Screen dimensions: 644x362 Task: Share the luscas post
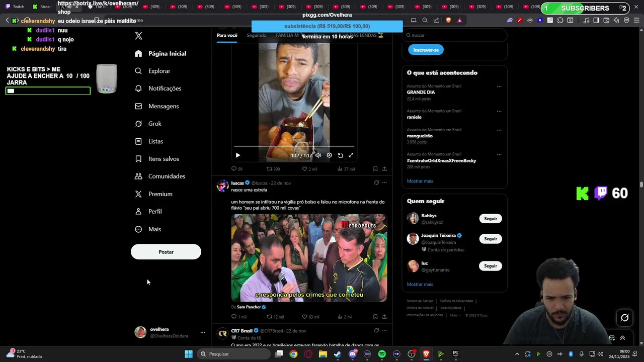point(384,317)
